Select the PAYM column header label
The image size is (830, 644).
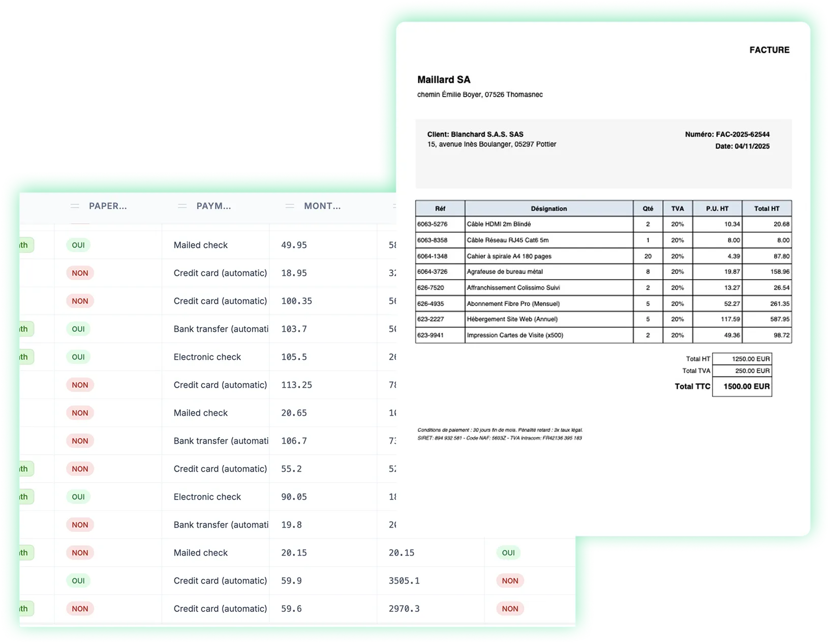click(213, 206)
